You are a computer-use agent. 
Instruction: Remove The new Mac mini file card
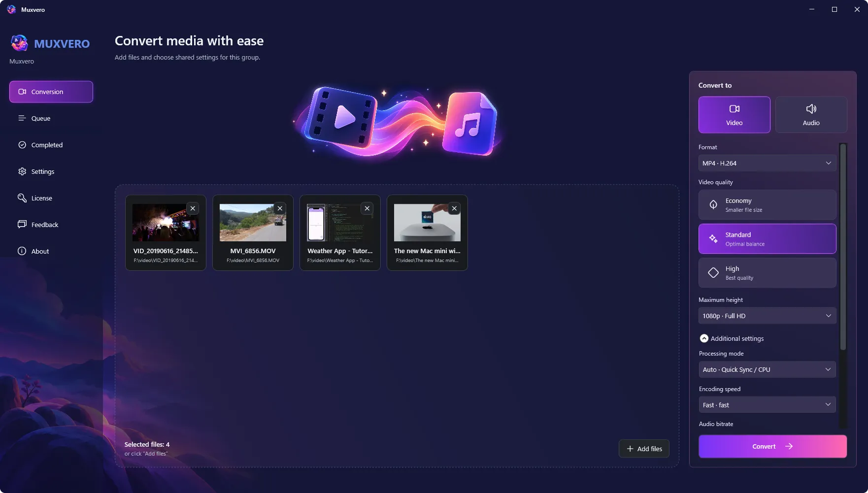(454, 208)
